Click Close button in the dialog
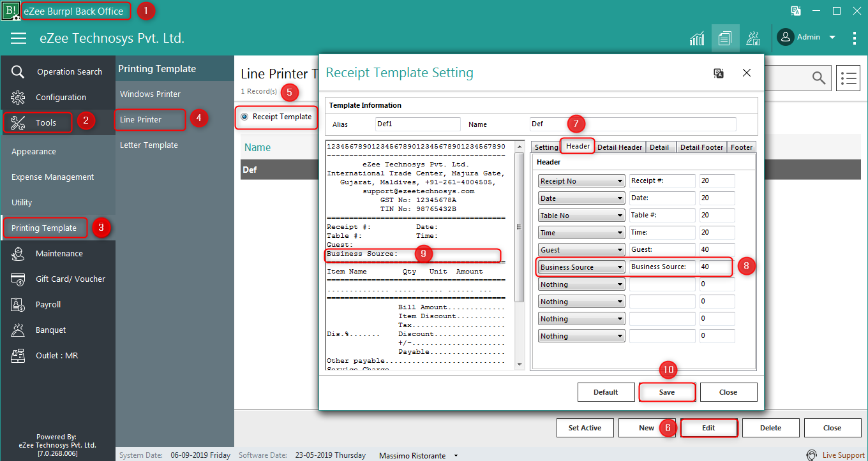 (x=728, y=392)
